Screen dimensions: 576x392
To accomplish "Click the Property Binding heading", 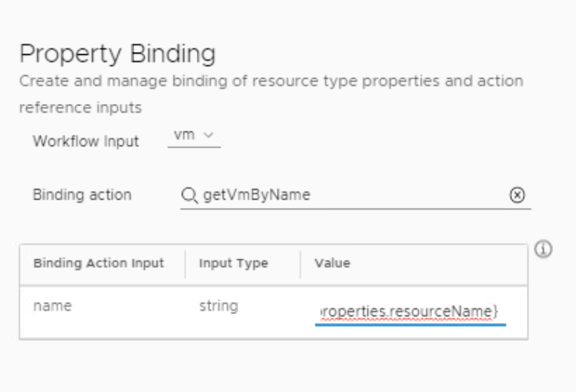I will click(x=117, y=53).
